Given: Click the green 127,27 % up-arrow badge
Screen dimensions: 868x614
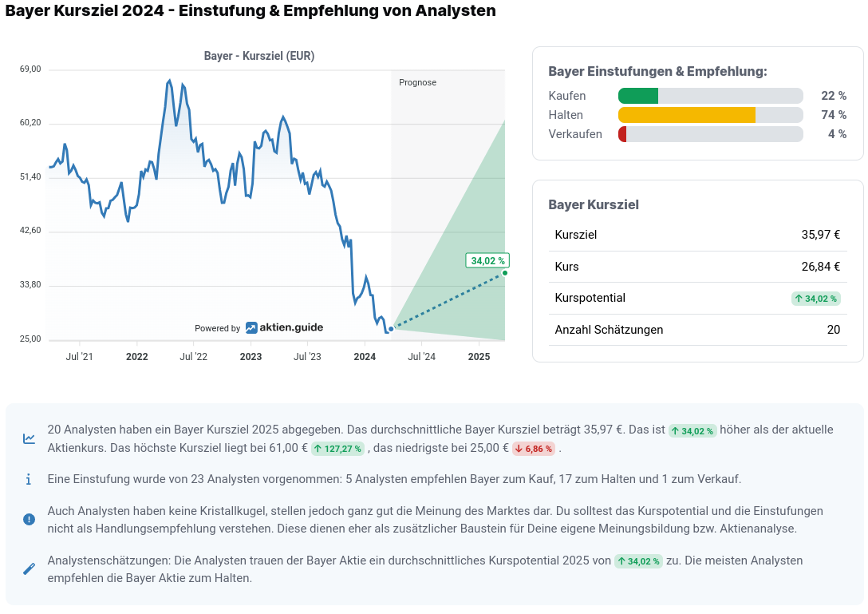Looking at the screenshot, I should (337, 449).
